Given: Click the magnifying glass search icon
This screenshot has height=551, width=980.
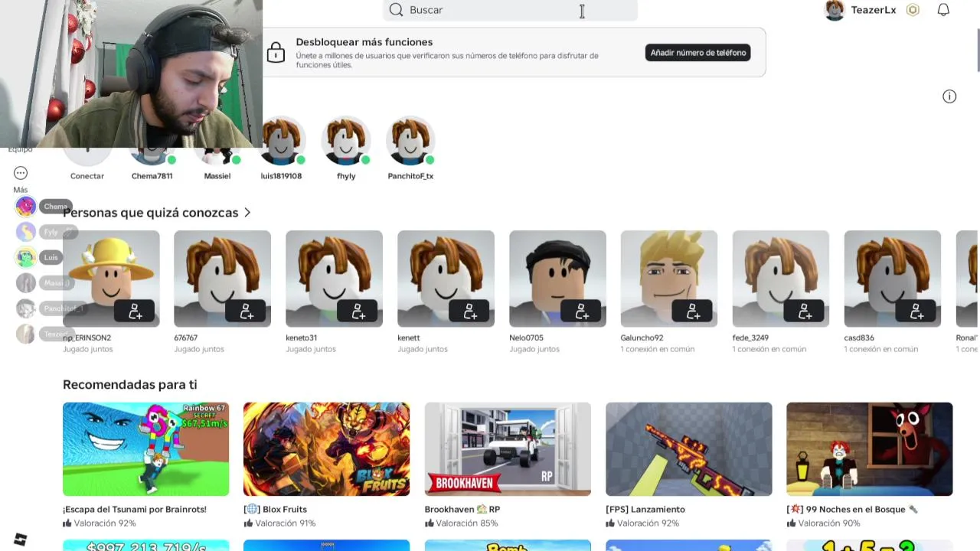Looking at the screenshot, I should point(396,10).
